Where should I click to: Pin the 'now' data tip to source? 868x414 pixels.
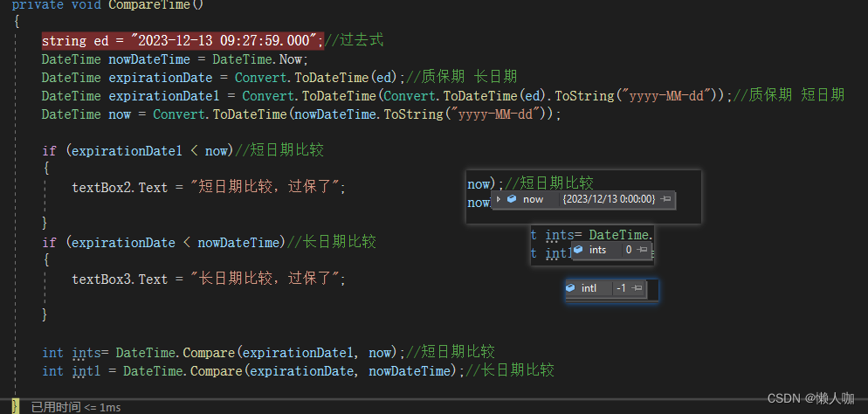666,199
